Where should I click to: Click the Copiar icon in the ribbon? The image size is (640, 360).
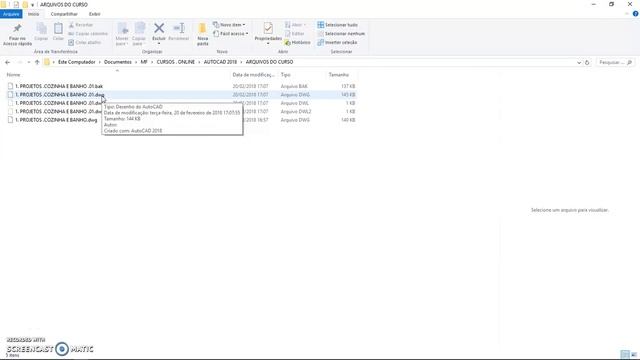pos(41,29)
